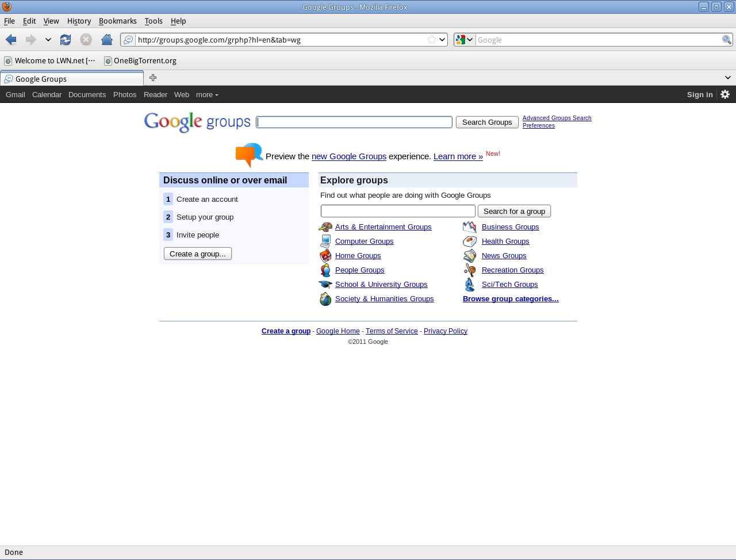Image resolution: width=736 pixels, height=560 pixels.
Task: Open the Help menu
Action: (178, 21)
